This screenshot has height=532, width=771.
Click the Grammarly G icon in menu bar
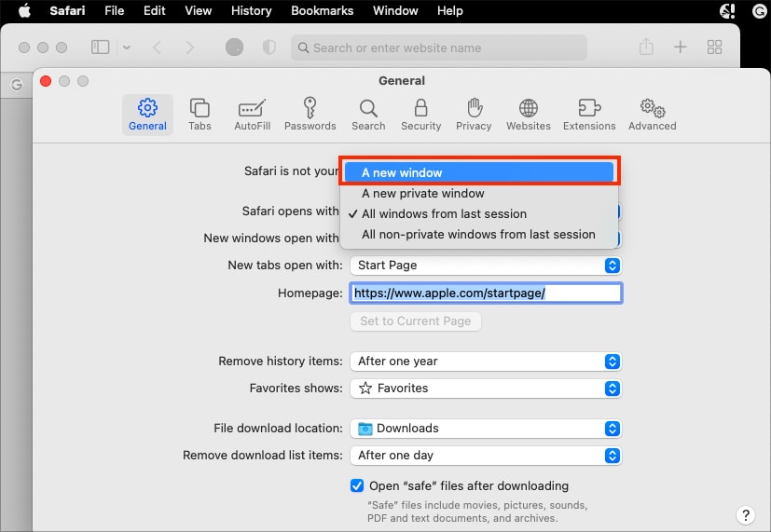tap(760, 11)
